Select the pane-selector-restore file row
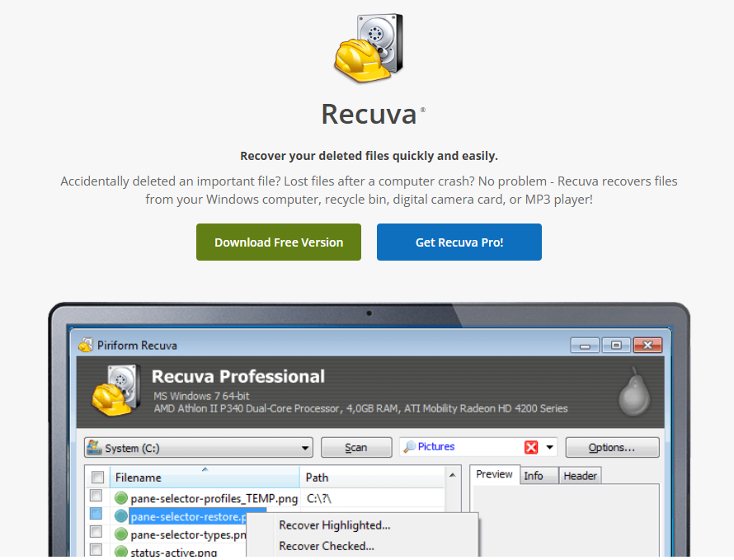Screen dimensions: 734x560 pyautogui.click(x=189, y=516)
